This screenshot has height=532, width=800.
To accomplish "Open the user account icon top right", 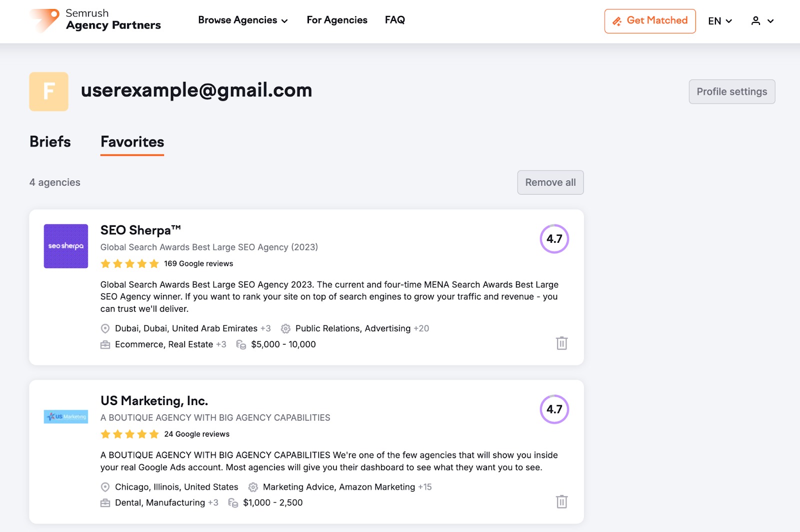I will pos(756,21).
